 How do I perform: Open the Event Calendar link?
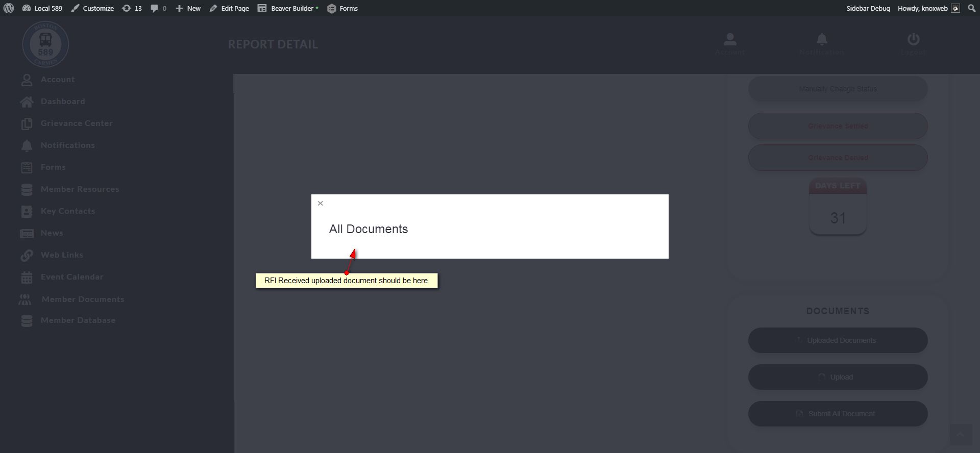(x=72, y=277)
